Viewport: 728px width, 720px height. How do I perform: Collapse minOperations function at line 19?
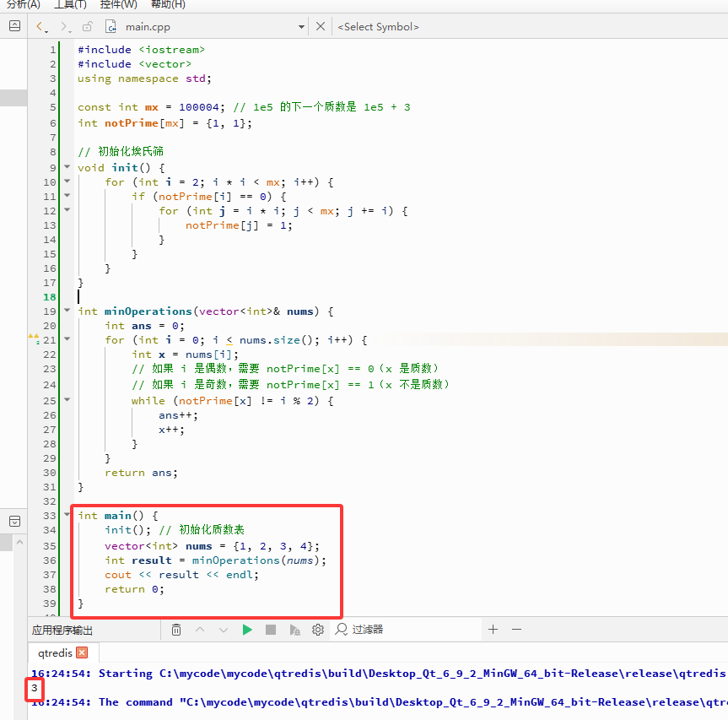click(67, 310)
